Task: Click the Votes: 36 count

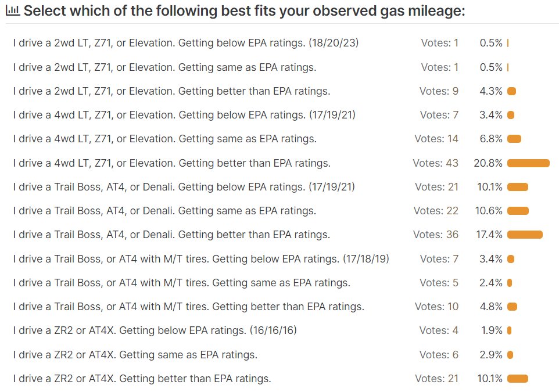Action: pos(436,235)
